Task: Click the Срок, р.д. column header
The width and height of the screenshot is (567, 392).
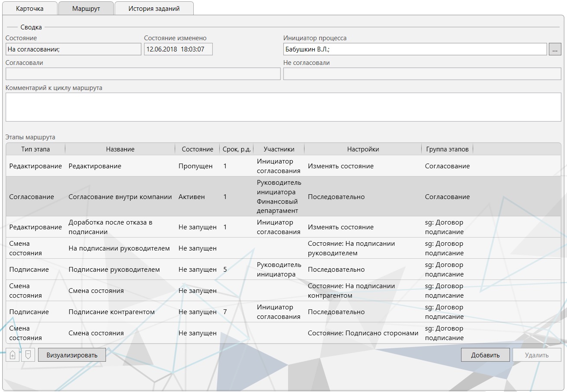Action: tap(236, 149)
